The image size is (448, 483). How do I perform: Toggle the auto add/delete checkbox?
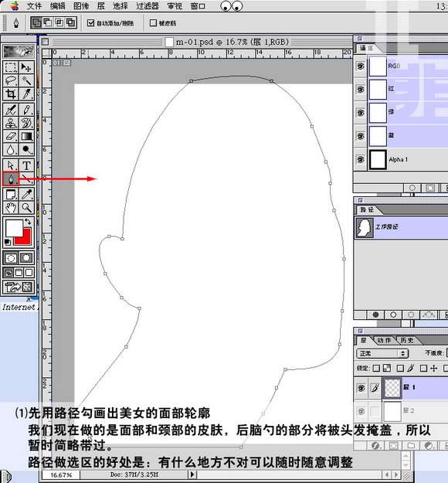(x=90, y=22)
